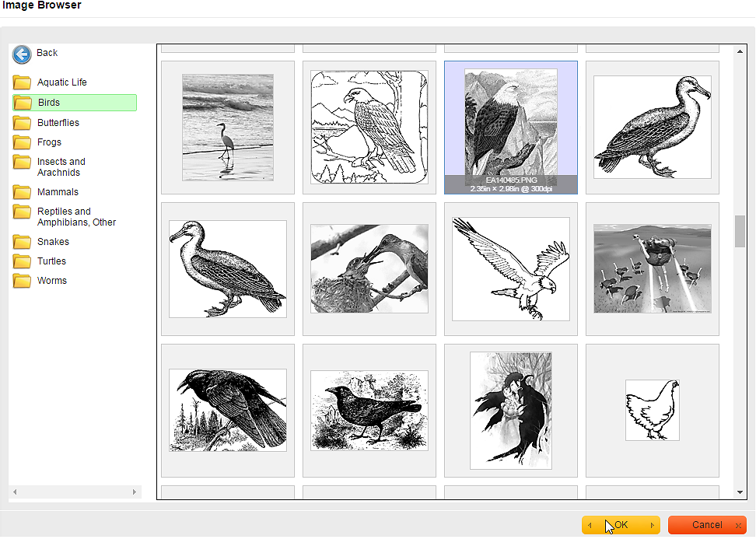Open Reptiles and Amphibians, Other category
Screen dimensions: 756x539
pos(77,217)
